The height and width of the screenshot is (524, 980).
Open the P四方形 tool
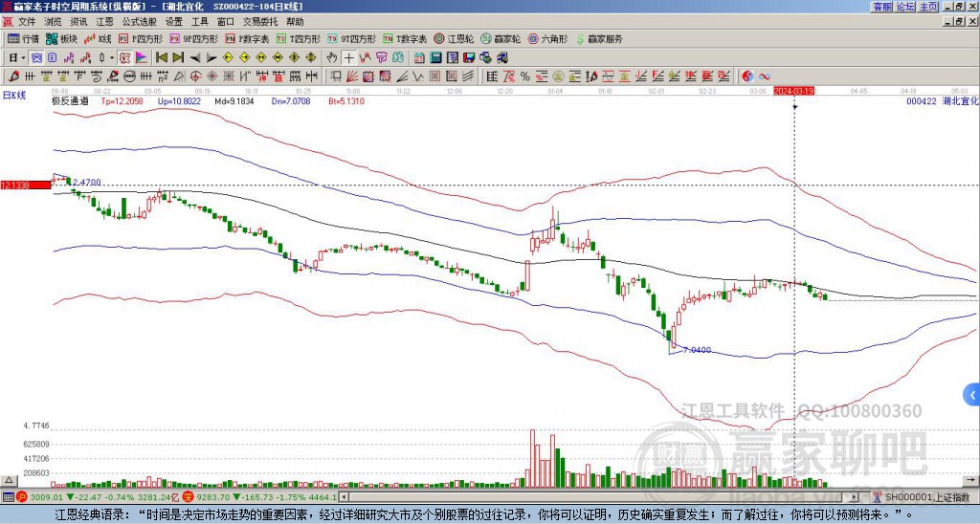tap(142, 38)
